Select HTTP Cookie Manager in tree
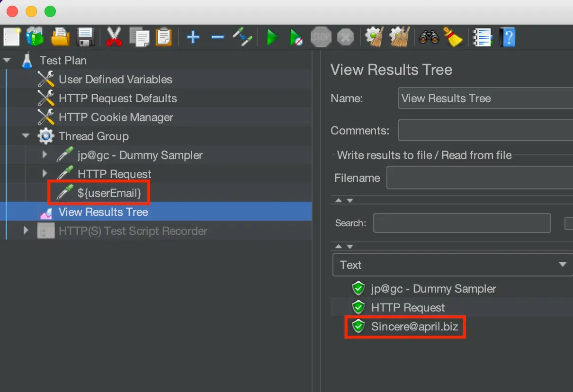 click(116, 117)
